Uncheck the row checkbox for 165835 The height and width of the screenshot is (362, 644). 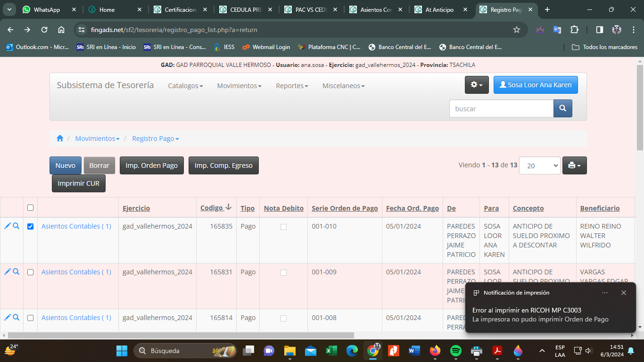pos(31,227)
